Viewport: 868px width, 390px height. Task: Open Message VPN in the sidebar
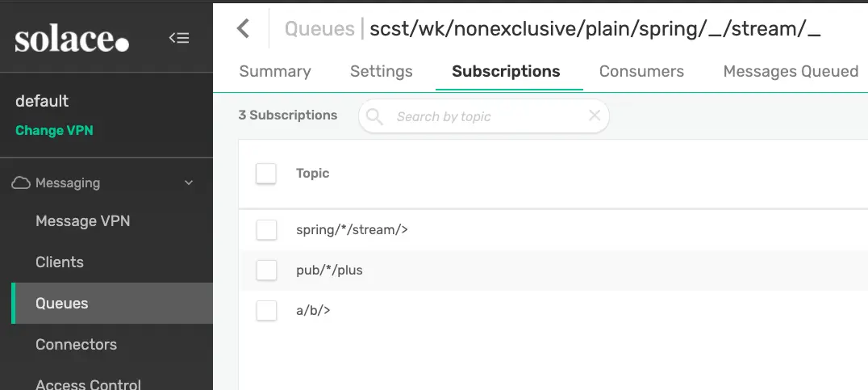tap(82, 221)
